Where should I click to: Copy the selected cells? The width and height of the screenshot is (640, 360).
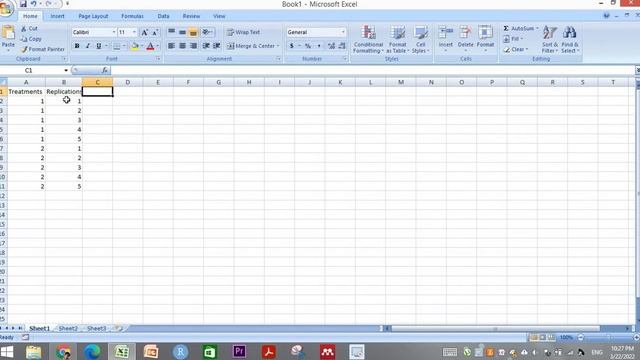pos(31,39)
